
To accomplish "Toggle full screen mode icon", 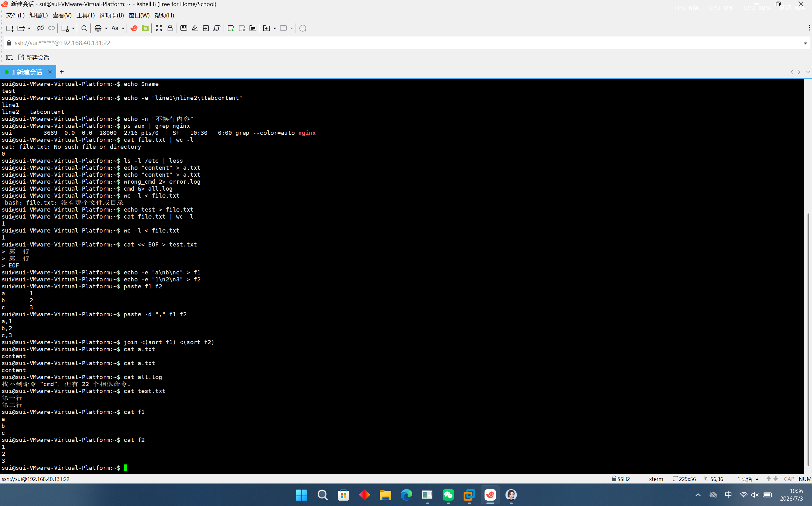I will (x=159, y=29).
